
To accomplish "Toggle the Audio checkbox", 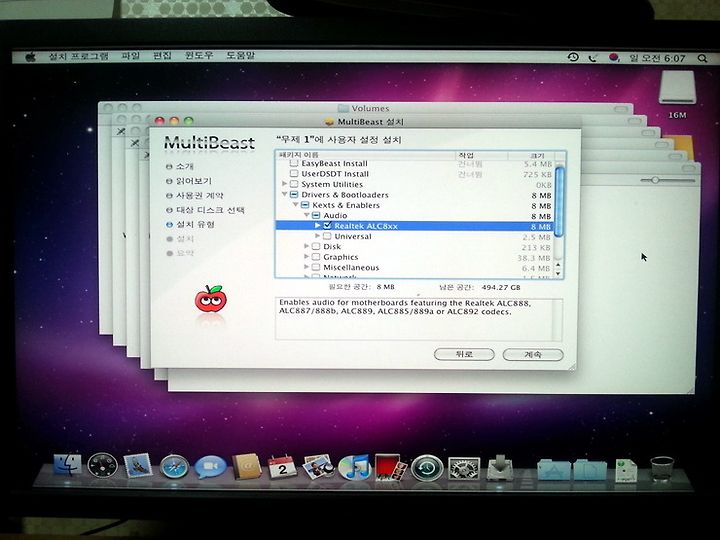I will (316, 216).
